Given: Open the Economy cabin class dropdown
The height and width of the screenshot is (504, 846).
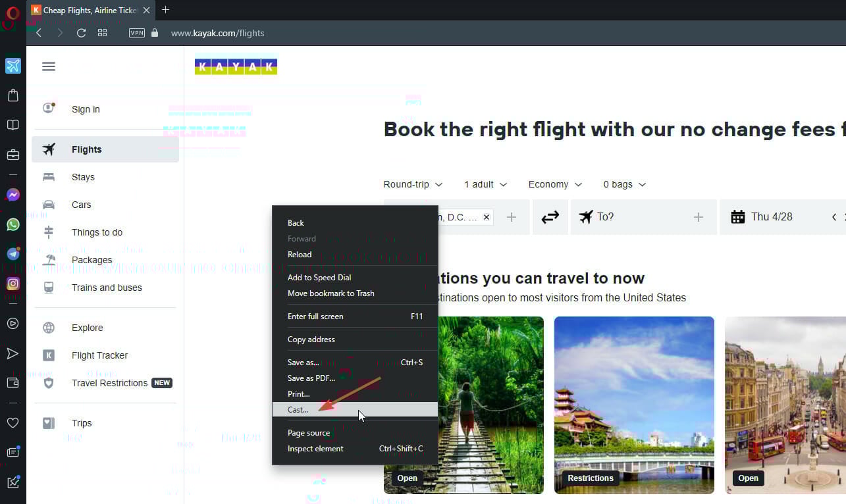Looking at the screenshot, I should point(555,185).
